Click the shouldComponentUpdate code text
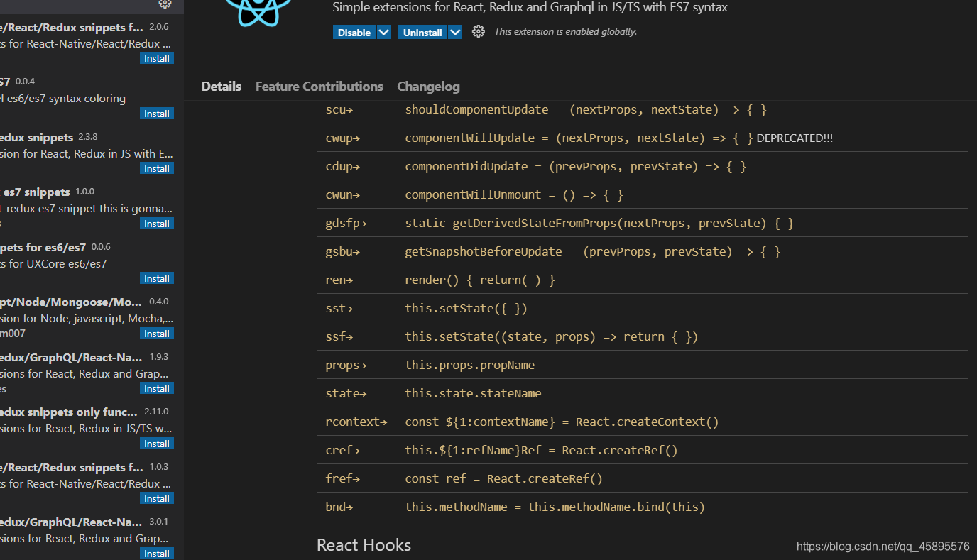Screen dimensions: 977x560 (x=586, y=110)
